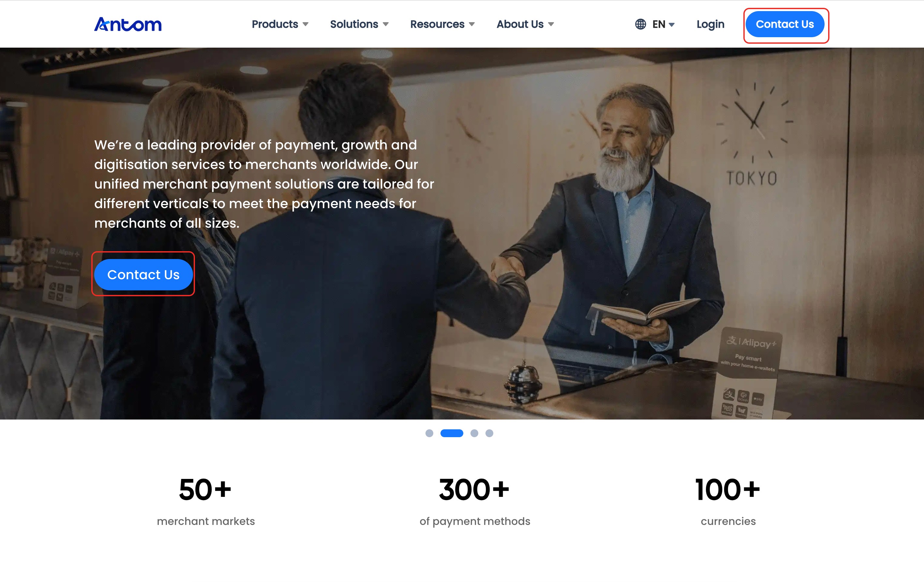Open the About Us dropdown arrow
This screenshot has width=924, height=582.
pos(551,24)
